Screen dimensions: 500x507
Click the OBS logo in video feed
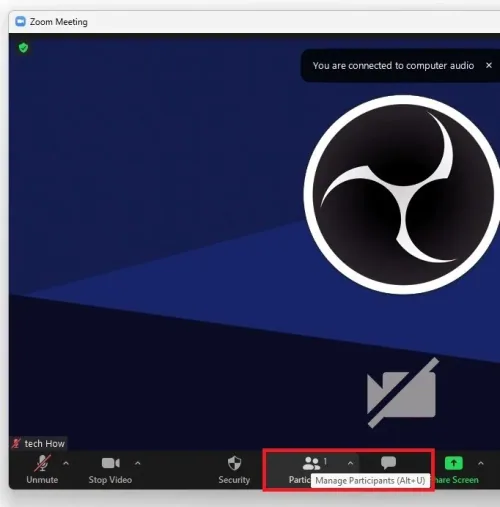(x=402, y=195)
